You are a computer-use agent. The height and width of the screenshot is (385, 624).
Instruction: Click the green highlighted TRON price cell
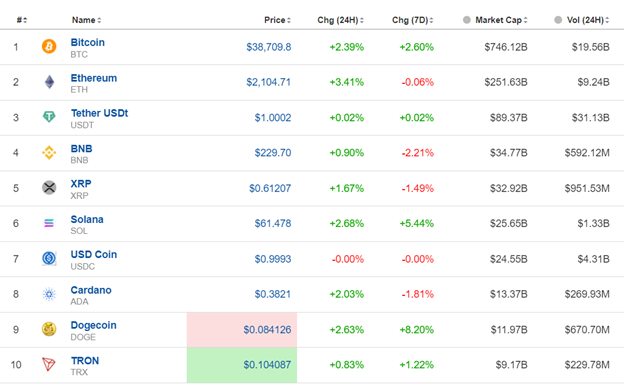[x=242, y=365]
